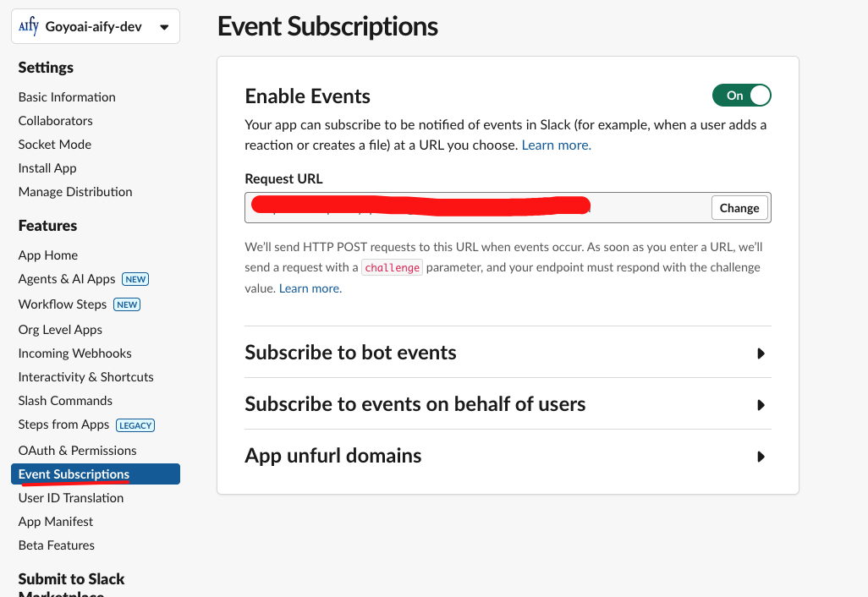Open Agents & AI Apps page

[x=67, y=279]
